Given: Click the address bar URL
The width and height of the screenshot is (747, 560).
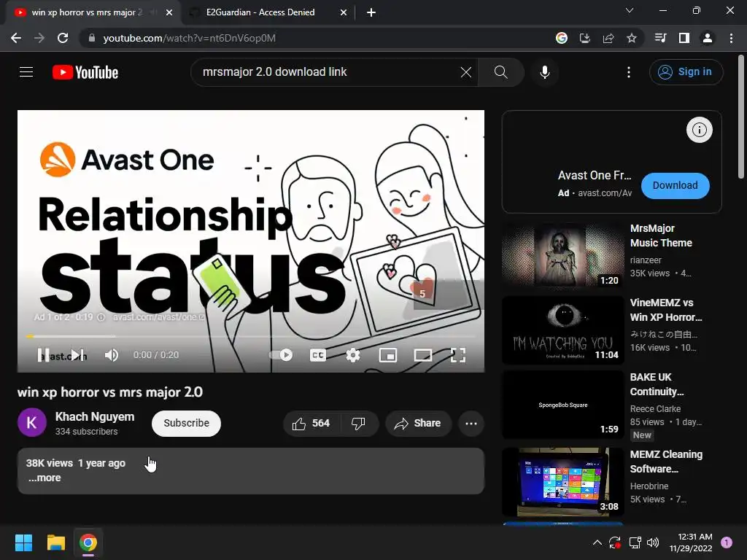Looking at the screenshot, I should point(189,38).
